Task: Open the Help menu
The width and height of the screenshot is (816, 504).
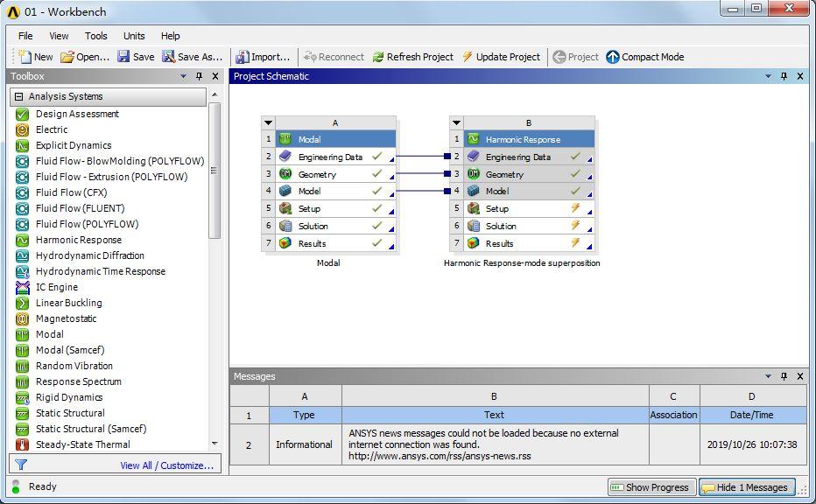Action: 170,36
